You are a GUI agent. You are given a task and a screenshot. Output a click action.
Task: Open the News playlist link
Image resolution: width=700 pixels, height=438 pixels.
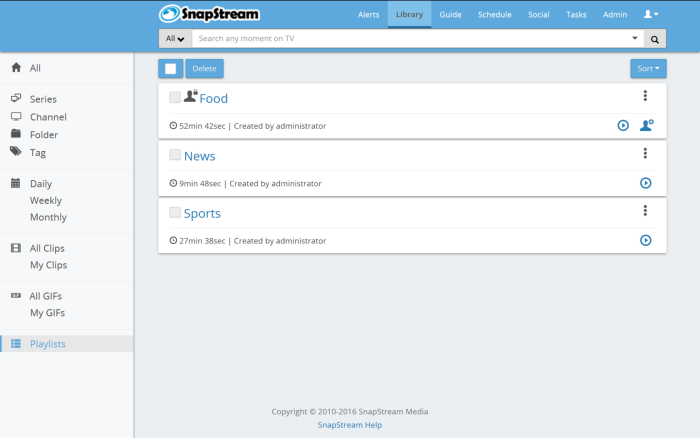coord(200,156)
